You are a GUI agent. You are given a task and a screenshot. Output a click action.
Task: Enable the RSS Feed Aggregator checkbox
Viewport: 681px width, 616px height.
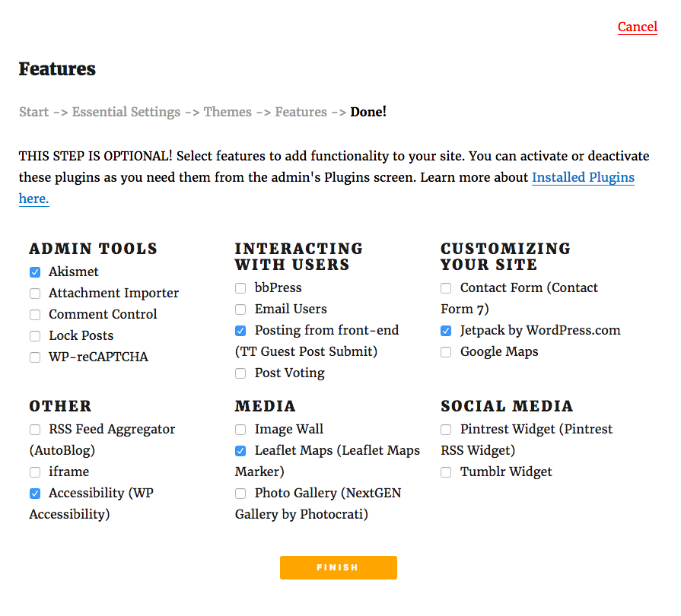point(35,430)
